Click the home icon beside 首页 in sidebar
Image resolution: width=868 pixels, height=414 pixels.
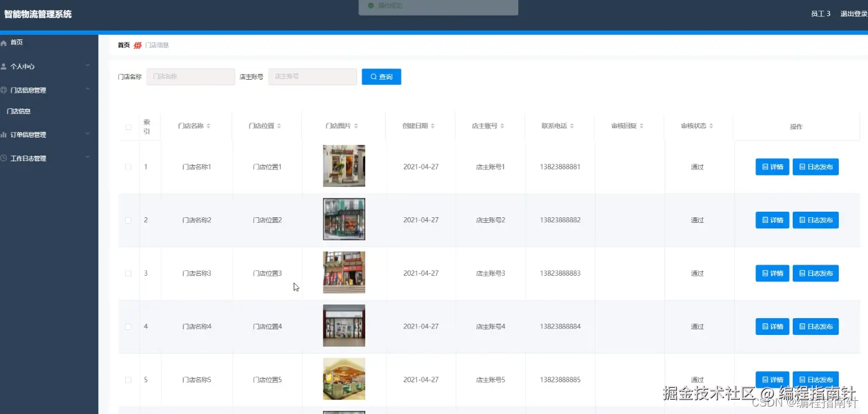click(x=4, y=42)
